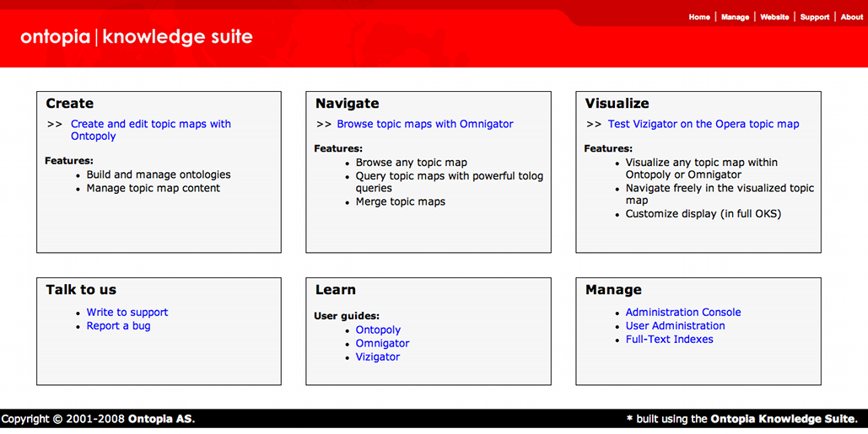
Task: Click the Create panel heading
Action: (69, 104)
